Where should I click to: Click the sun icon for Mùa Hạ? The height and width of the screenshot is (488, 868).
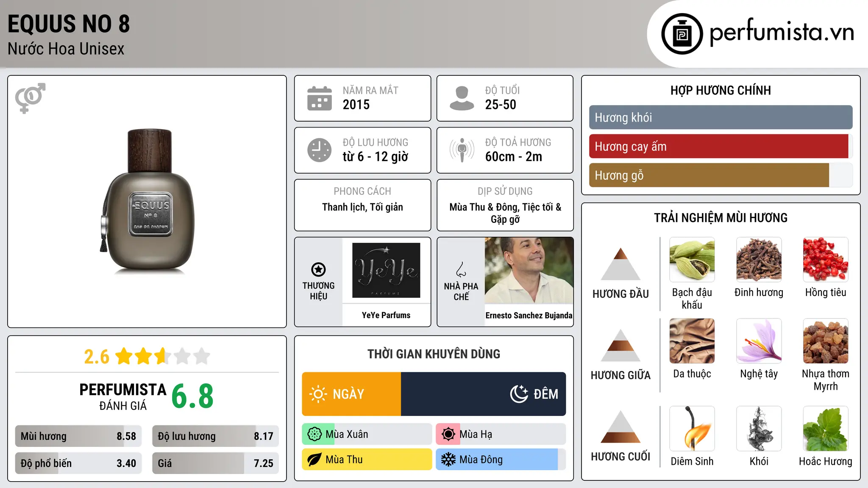pos(448,434)
